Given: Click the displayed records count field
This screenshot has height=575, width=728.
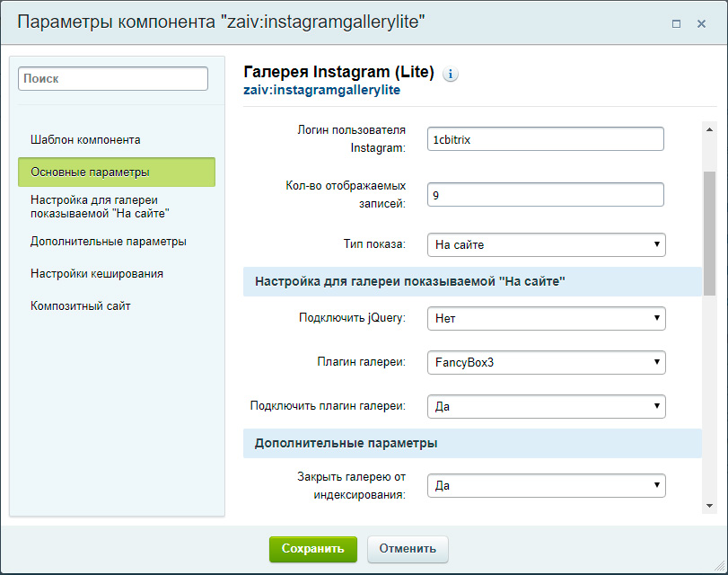Looking at the screenshot, I should click(x=546, y=195).
